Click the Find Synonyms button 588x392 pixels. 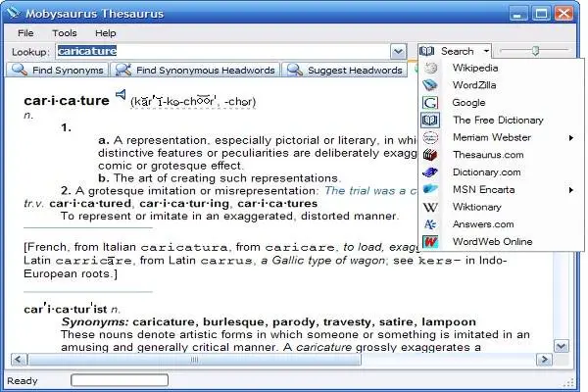click(57, 70)
